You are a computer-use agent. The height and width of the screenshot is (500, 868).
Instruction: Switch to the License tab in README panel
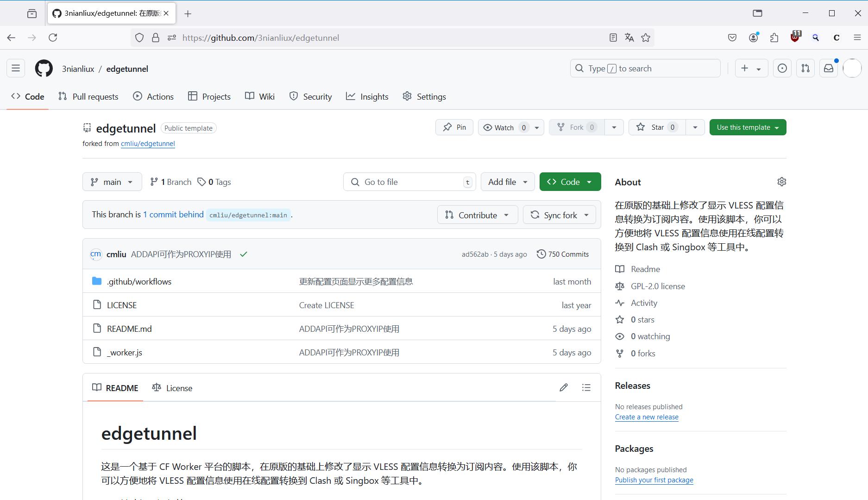(x=172, y=388)
